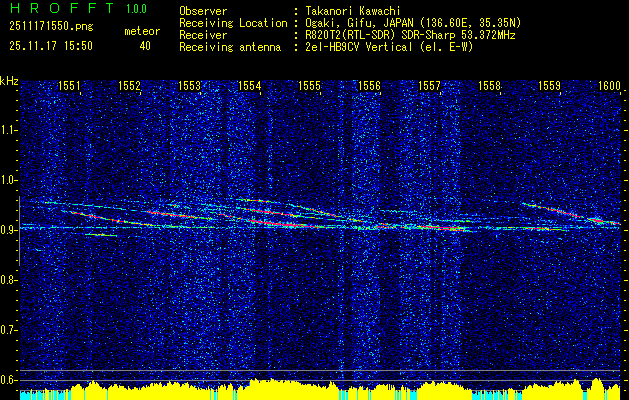The width and height of the screenshot is (629, 400).
Task: Pick the 1557 time marker
Action: tap(430, 87)
